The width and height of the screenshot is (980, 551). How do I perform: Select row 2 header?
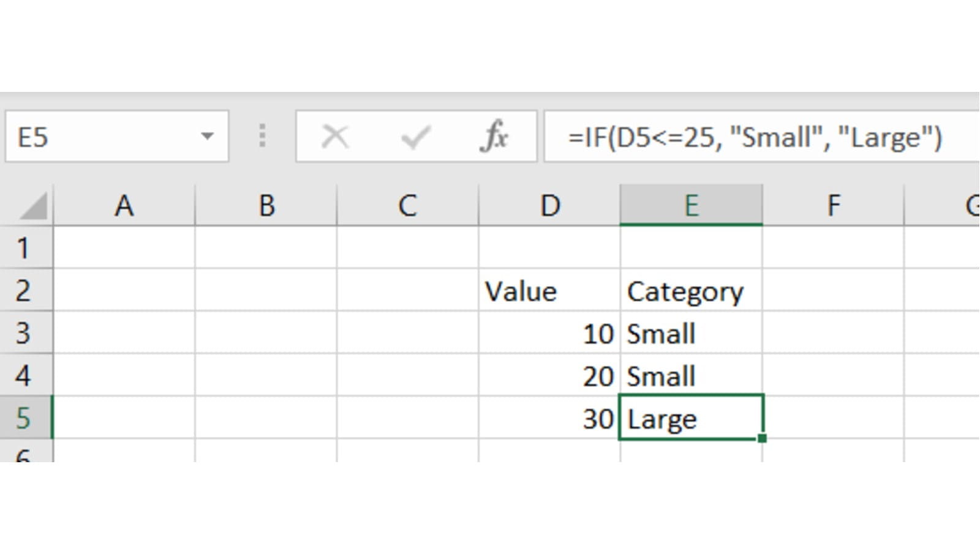point(24,290)
